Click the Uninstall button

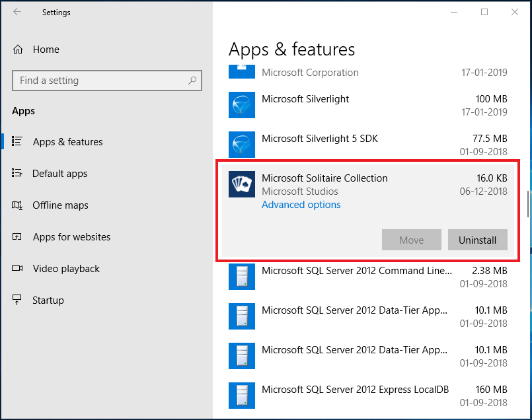tap(477, 240)
